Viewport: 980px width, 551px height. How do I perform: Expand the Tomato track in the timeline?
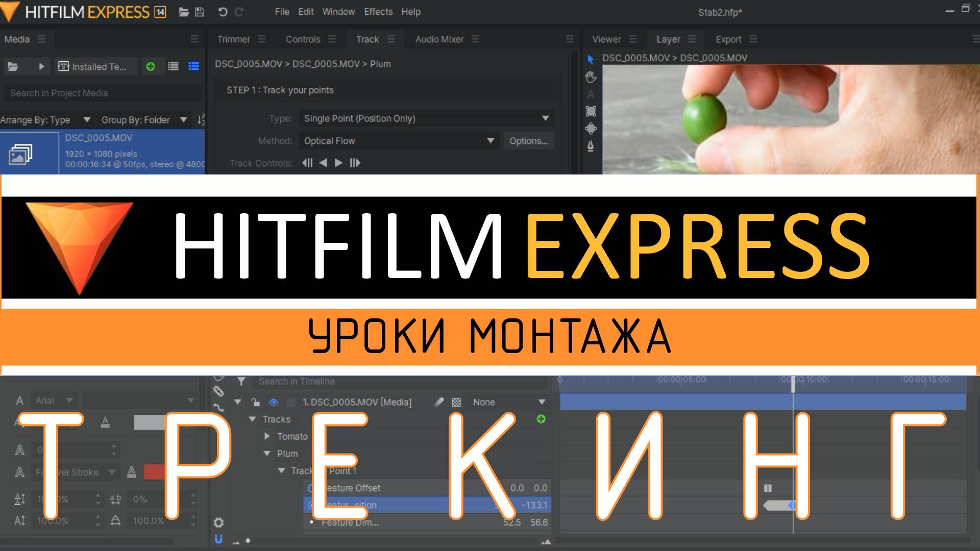point(267,436)
